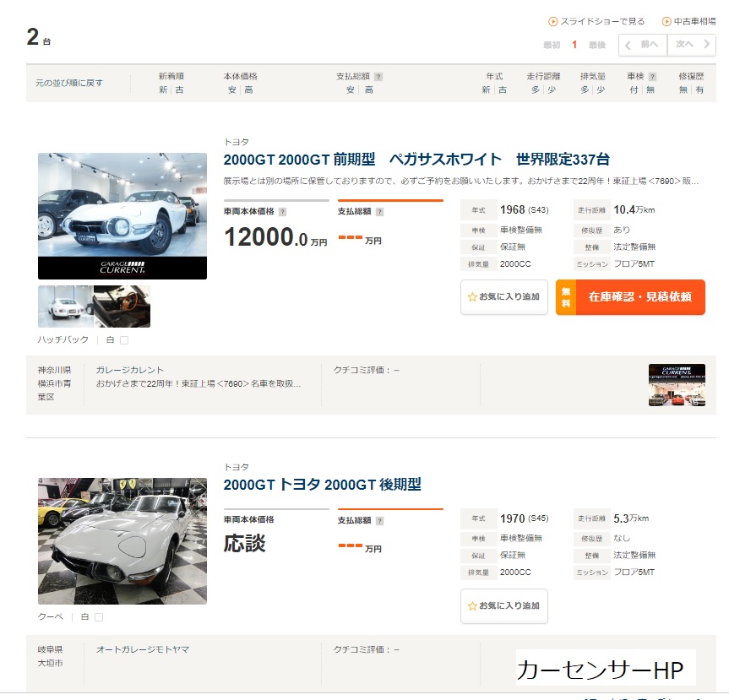Open help icon next to 車両本体価格 on first car
The width and height of the screenshot is (729, 700).
coord(282,212)
